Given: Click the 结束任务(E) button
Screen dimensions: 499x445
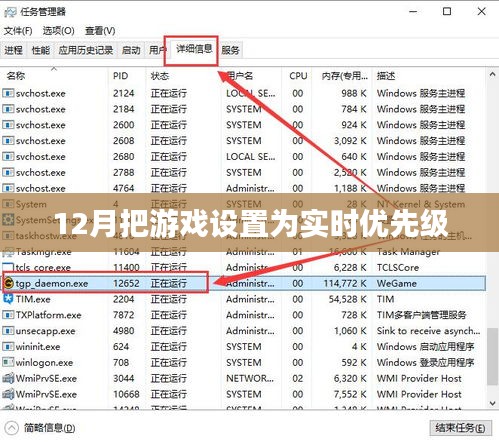Looking at the screenshot, I should [x=460, y=428].
